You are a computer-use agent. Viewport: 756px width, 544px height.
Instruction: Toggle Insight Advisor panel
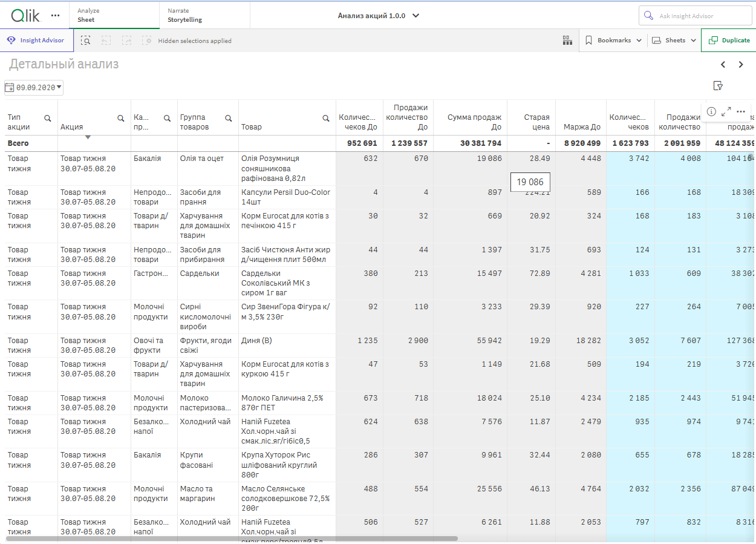36,41
